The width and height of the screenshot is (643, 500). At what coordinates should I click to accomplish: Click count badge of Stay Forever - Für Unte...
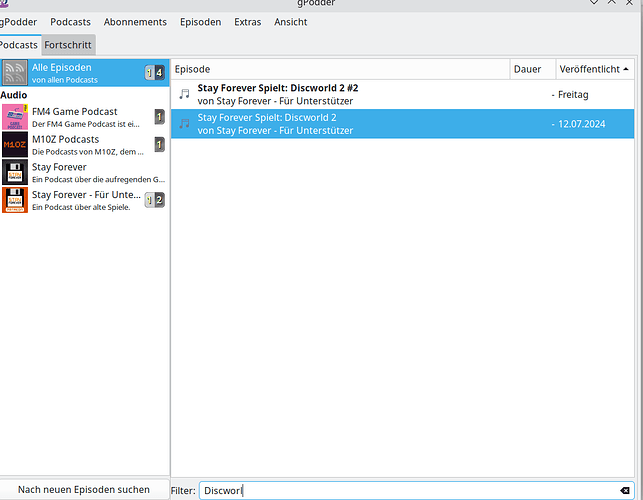(155, 200)
